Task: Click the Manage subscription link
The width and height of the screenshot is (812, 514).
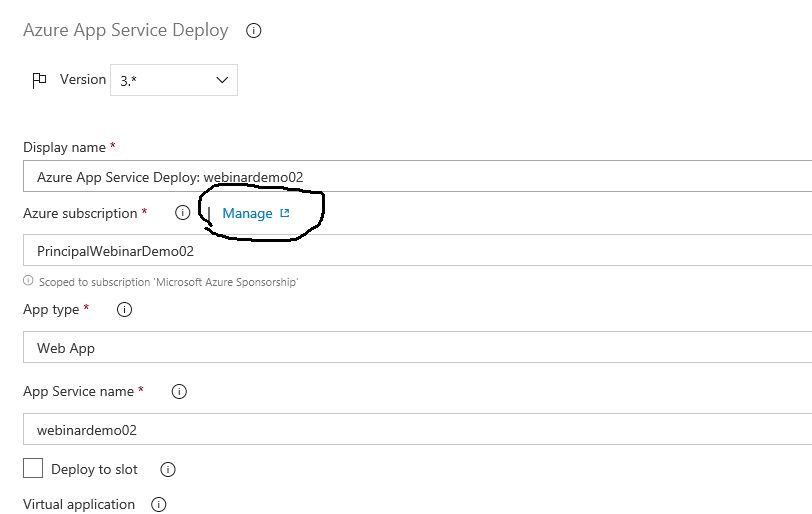Action: tap(248, 213)
